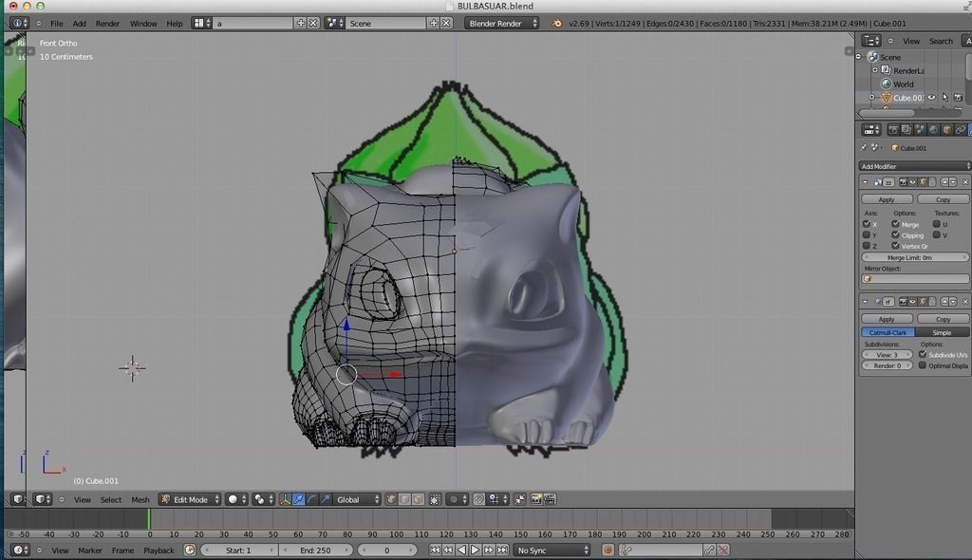This screenshot has height=560, width=972.
Task: Click the Merge Limit value slider
Action: [x=914, y=257]
